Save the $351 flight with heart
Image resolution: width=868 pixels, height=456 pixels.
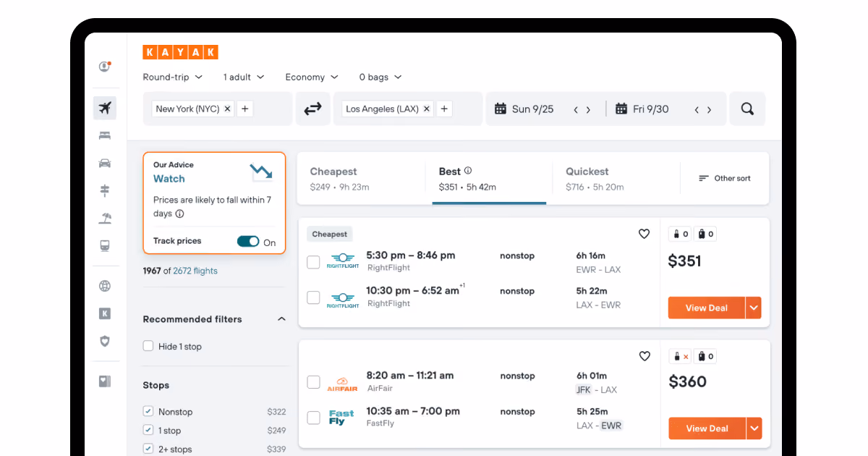click(x=644, y=234)
